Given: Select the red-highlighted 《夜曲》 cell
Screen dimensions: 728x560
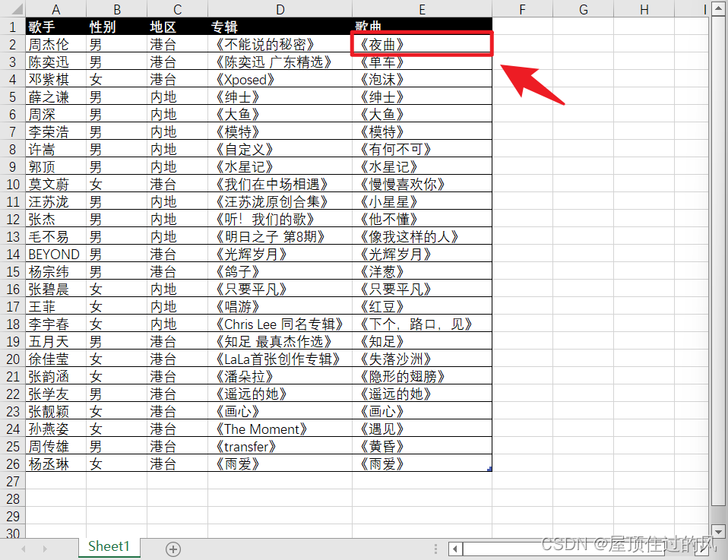Looking at the screenshot, I should click(422, 43).
